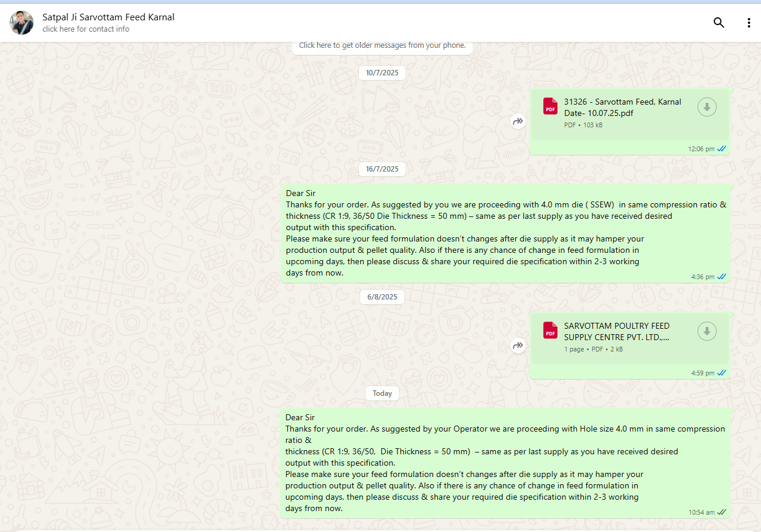Image resolution: width=761 pixels, height=532 pixels.
Task: Click blue read ticks on 12:06 pm message
Action: click(722, 149)
